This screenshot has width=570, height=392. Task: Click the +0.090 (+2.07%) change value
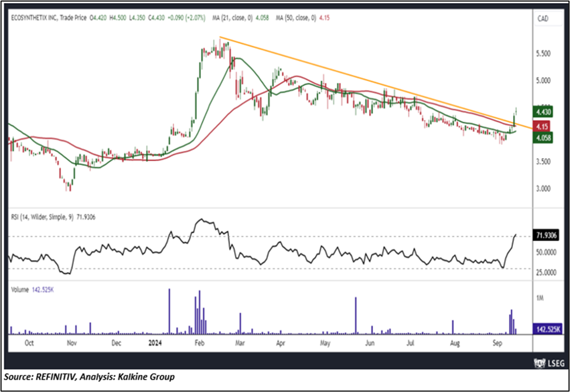click(x=187, y=18)
